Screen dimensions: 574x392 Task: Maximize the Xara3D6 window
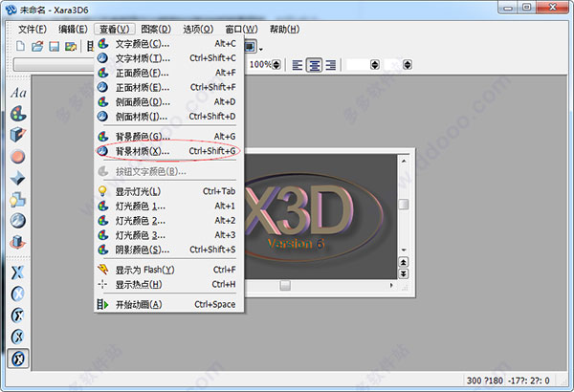click(526, 8)
